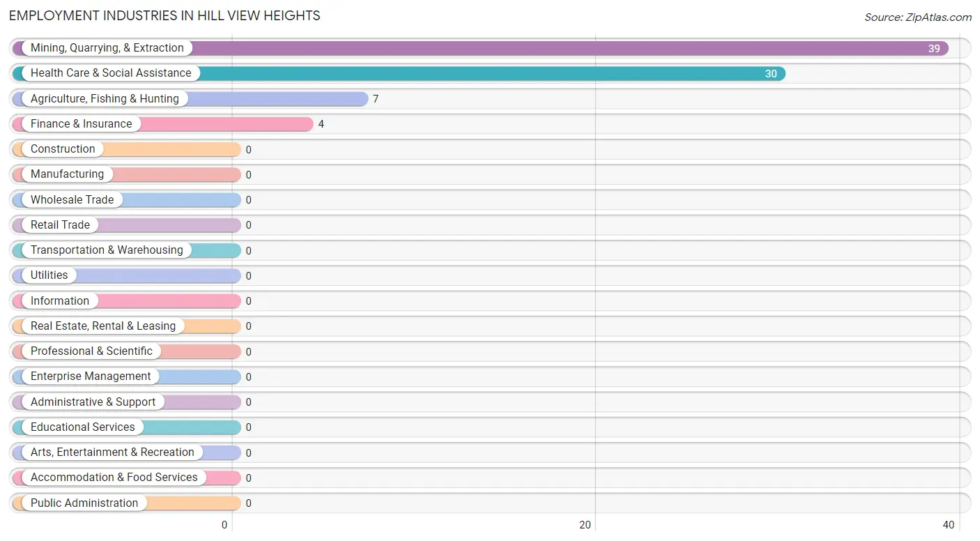Image resolution: width=980 pixels, height=541 pixels.
Task: Click the Public Administration label
Action: 84,503
